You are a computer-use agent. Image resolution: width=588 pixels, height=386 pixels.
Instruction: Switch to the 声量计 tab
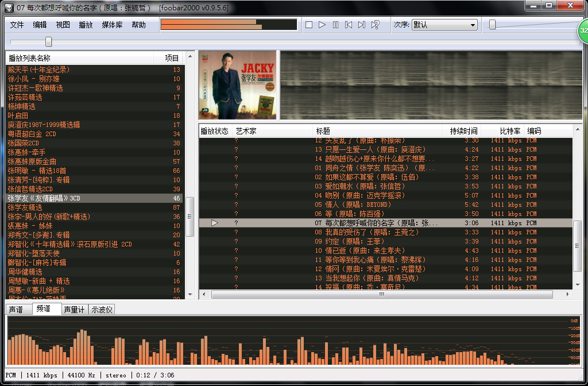coord(74,310)
